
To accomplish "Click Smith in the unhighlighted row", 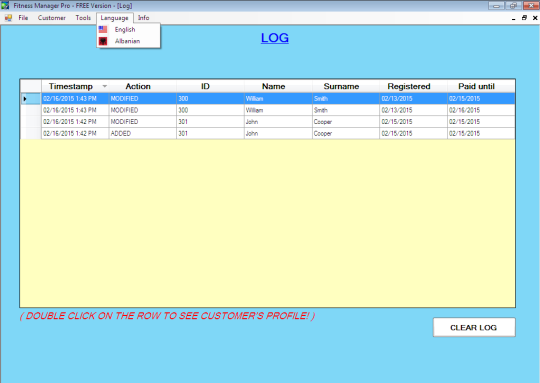I will (346, 110).
